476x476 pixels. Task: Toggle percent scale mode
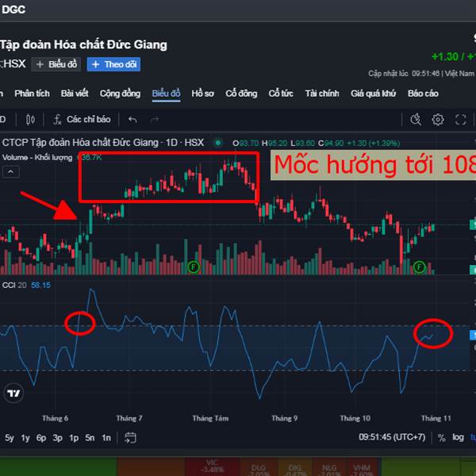pos(441,438)
